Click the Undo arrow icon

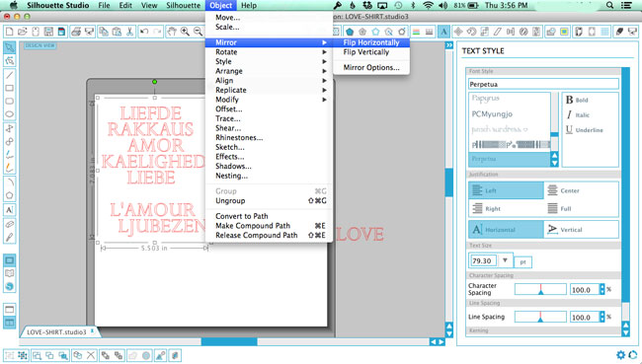point(144,32)
